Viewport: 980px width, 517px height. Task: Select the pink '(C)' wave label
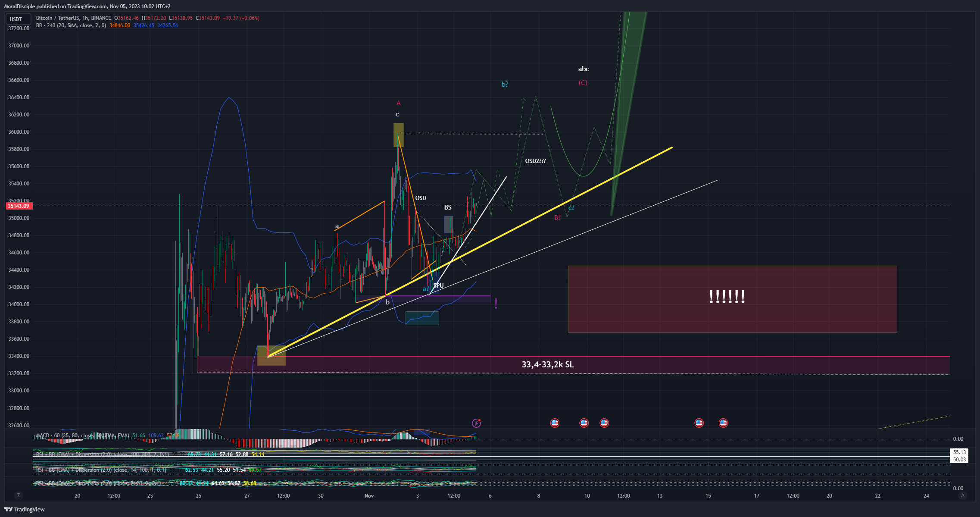[x=583, y=83]
